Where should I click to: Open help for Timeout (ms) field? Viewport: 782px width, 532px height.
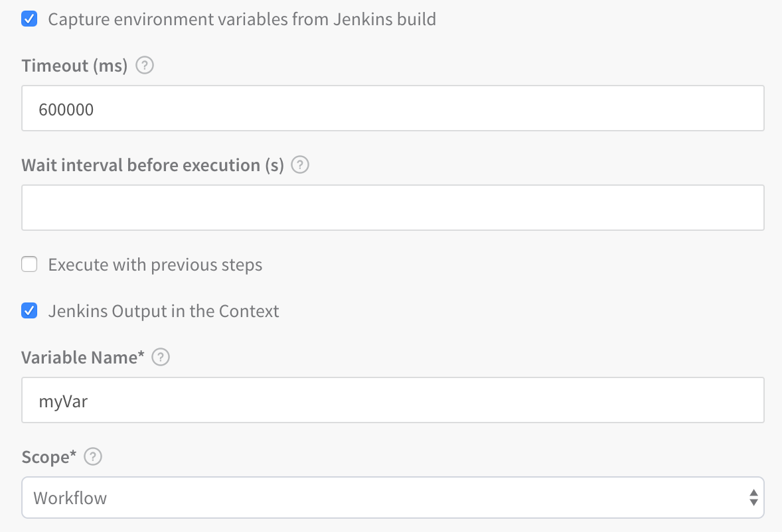145,65
